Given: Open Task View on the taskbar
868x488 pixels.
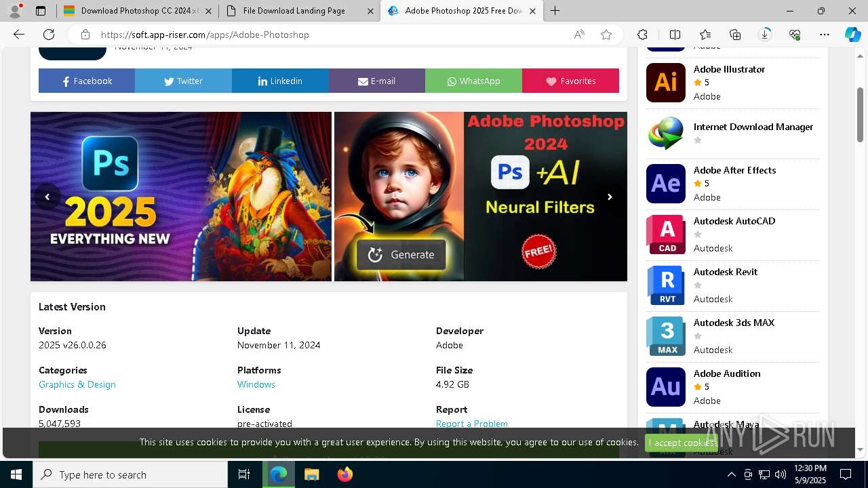Looking at the screenshot, I should click(x=244, y=474).
